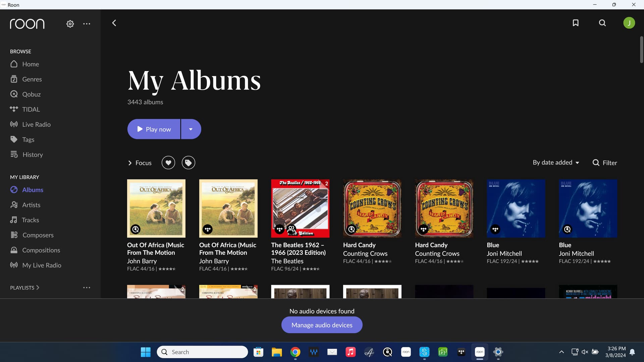Screen dimensions: 644x362
Task: Toggle the favorites heart filter
Action: click(x=168, y=163)
